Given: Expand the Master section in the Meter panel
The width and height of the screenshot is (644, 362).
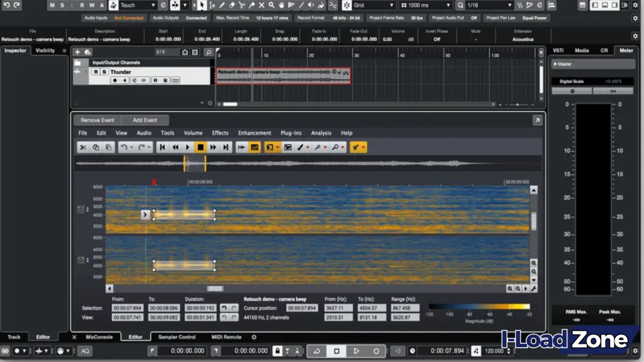Looking at the screenshot, I should pyautogui.click(x=556, y=63).
